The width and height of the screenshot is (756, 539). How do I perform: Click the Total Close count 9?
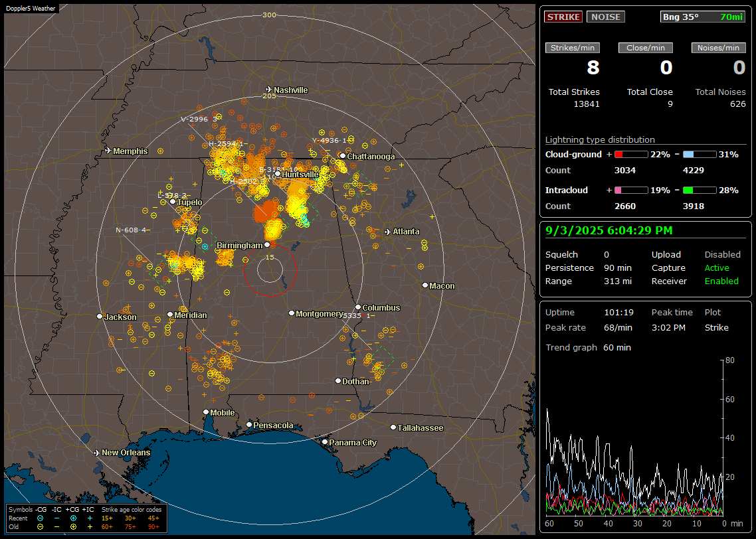pyautogui.click(x=670, y=104)
